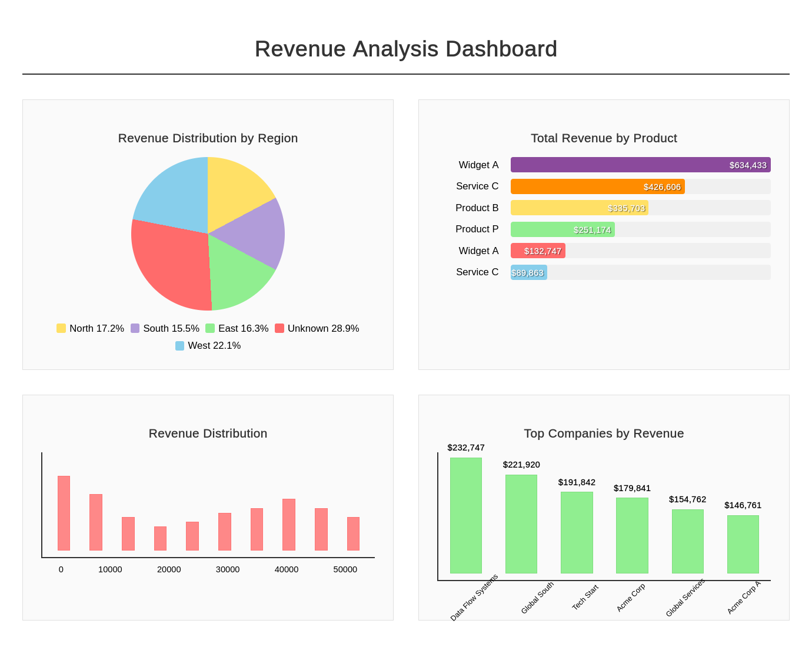Click the red Unknown legend swatch
This screenshot has height=667, width=812.
pos(279,328)
